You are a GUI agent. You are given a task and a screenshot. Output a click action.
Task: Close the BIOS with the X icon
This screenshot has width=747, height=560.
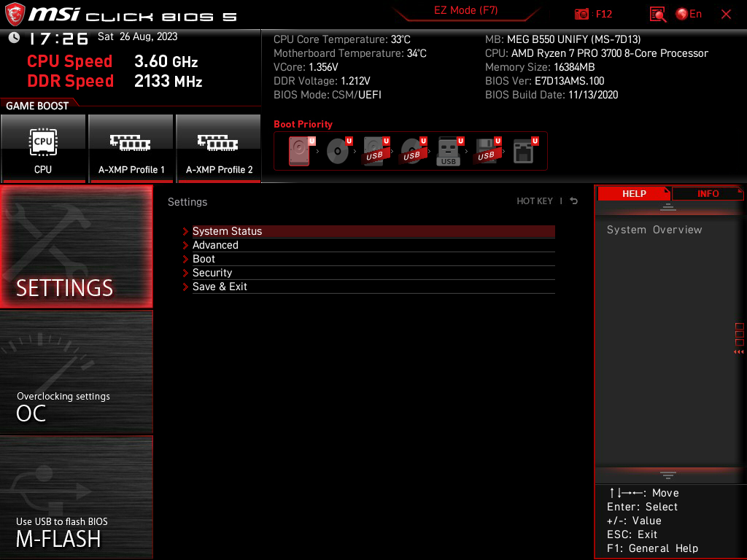[726, 15]
